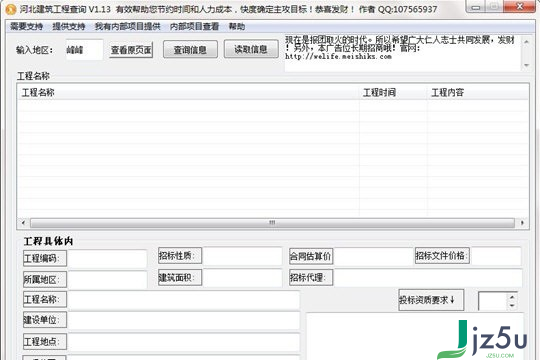This screenshot has height=360, width=540.
Task: Click the 查询信息 button
Action: click(190, 50)
